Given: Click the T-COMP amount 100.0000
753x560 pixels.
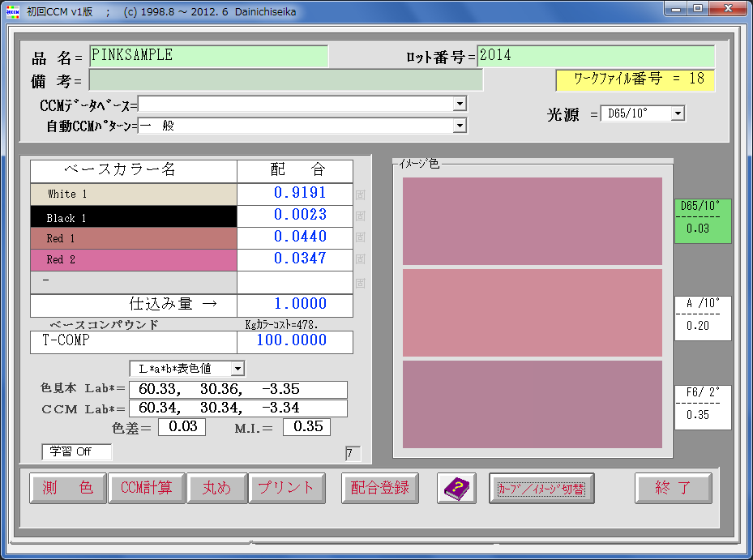Looking at the screenshot, I should (295, 341).
